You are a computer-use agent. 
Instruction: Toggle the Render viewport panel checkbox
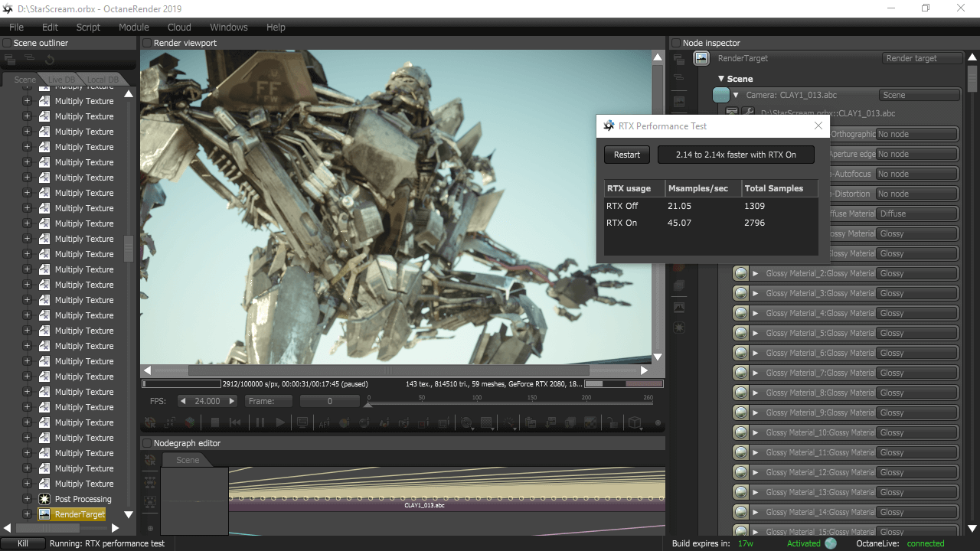click(146, 43)
